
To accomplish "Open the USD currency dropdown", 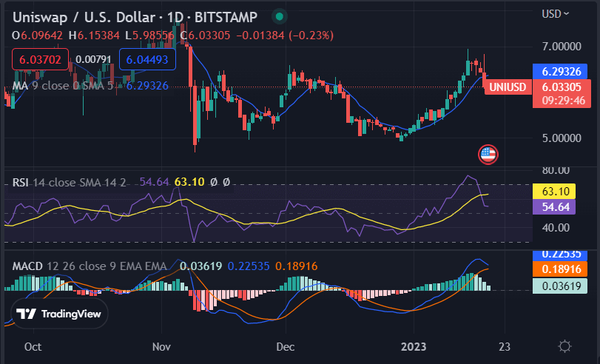I will click(555, 14).
